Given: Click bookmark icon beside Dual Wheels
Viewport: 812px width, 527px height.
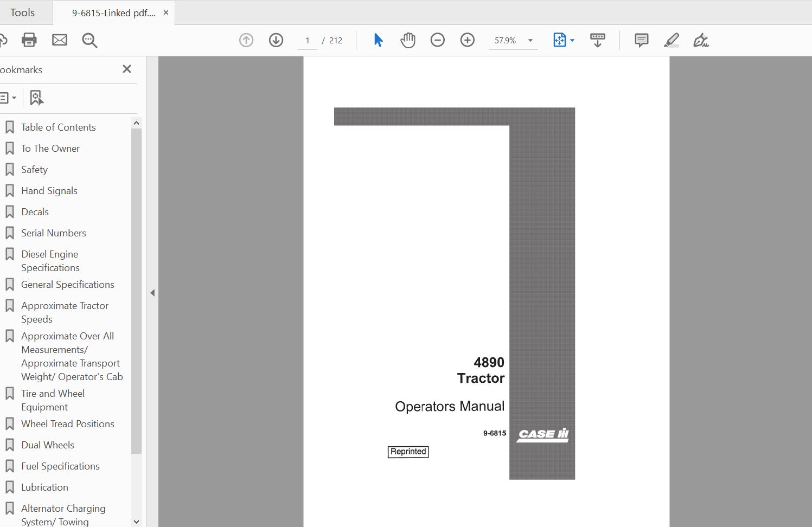Looking at the screenshot, I should tap(9, 445).
